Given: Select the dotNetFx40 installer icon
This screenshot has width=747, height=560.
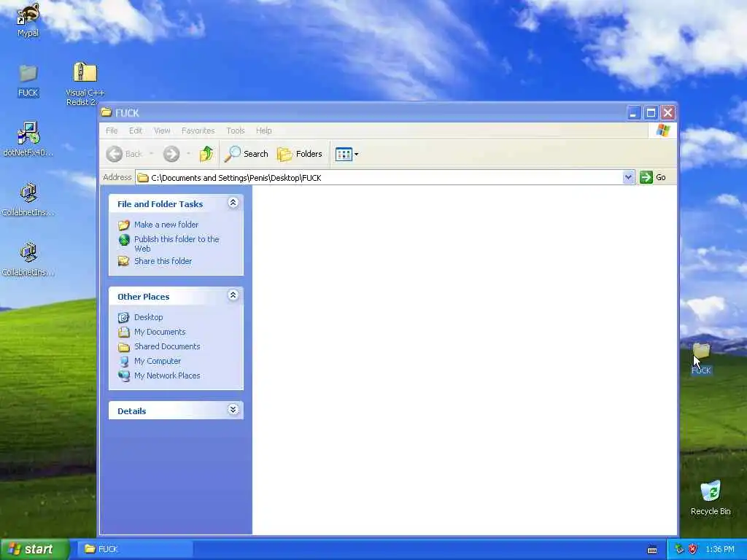Looking at the screenshot, I should 28,139.
